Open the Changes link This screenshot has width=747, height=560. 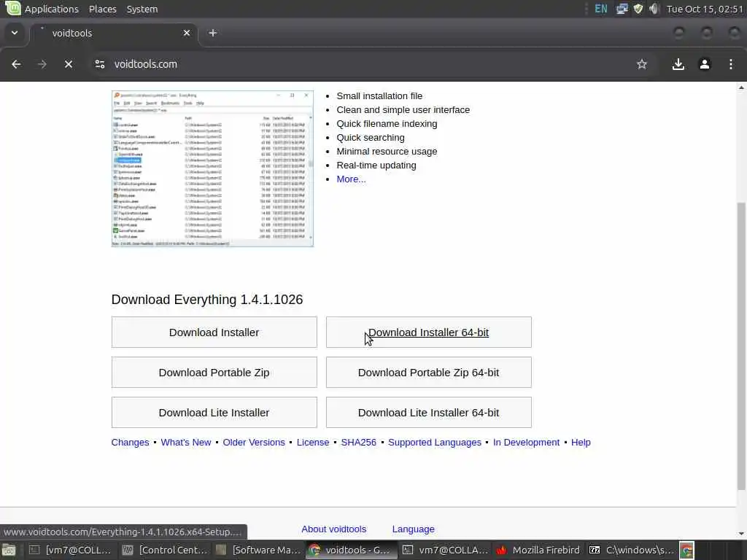[x=130, y=443]
